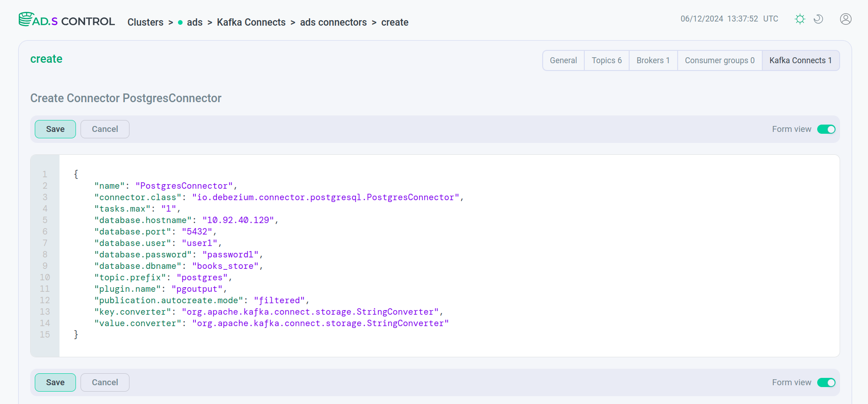Open the Consumer groups 0 tab

[720, 60]
